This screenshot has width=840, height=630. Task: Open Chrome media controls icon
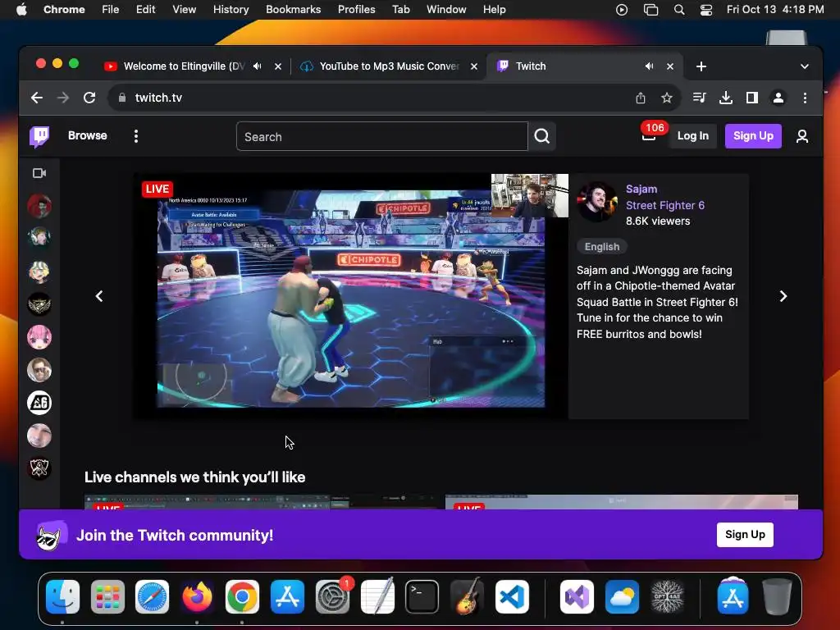pyautogui.click(x=699, y=98)
